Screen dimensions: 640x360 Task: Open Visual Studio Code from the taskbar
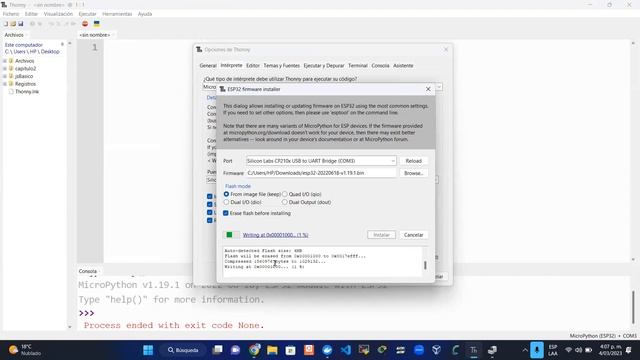[x=345, y=350]
